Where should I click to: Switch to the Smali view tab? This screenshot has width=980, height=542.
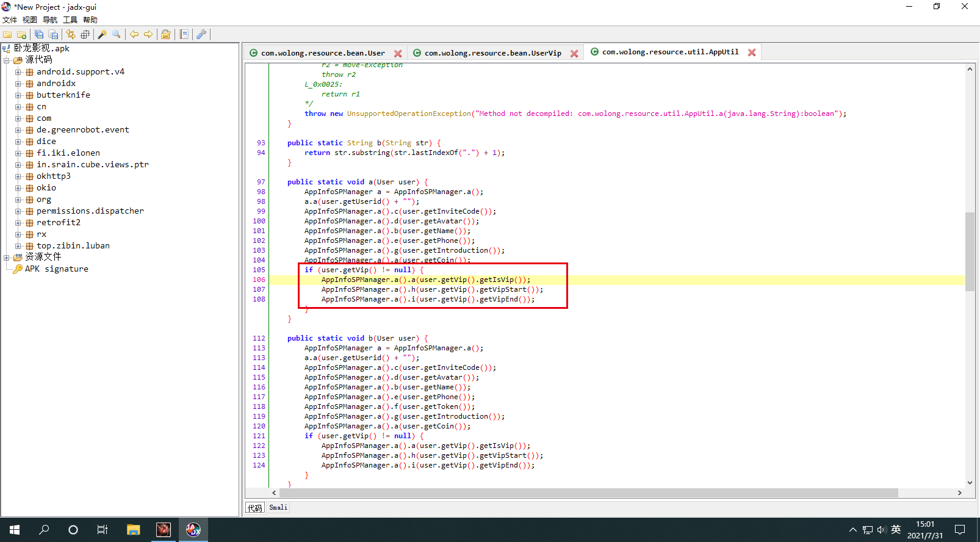278,508
